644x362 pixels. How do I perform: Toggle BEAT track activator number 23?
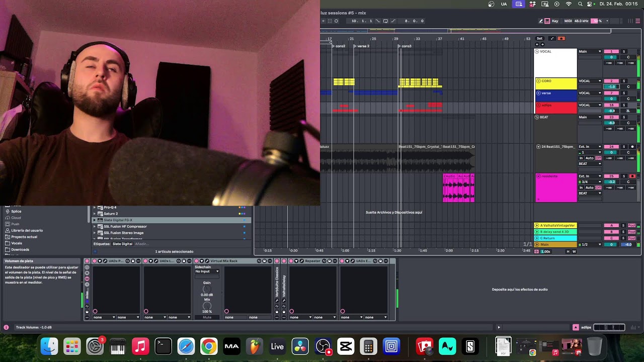(x=611, y=117)
